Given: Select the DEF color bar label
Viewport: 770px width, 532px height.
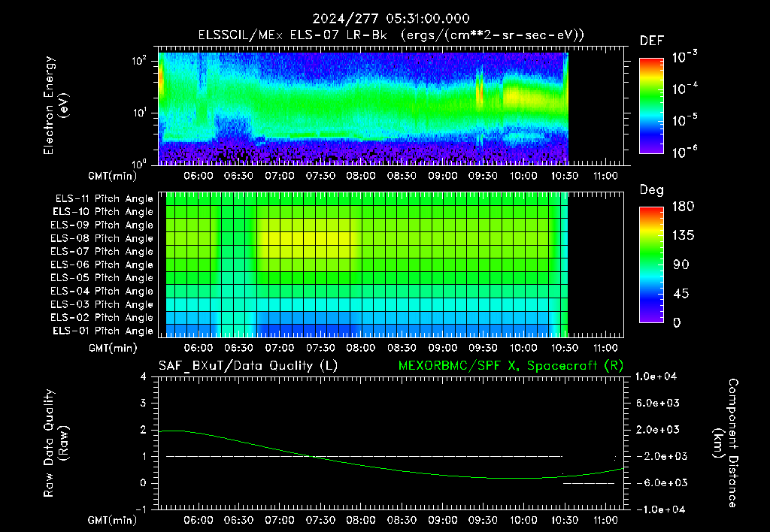Looking at the screenshot, I should [651, 41].
